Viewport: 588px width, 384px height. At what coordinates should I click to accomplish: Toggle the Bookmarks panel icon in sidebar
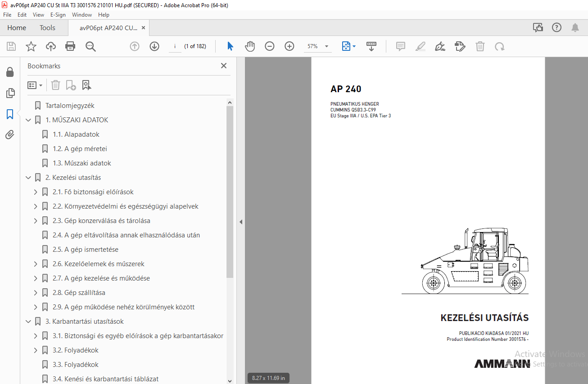(x=10, y=114)
